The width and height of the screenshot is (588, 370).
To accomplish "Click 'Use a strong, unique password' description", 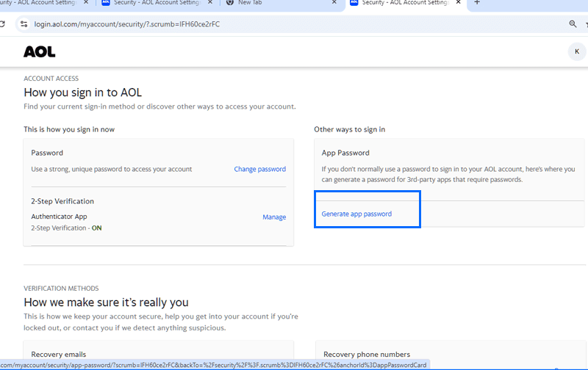I will 112,169.
